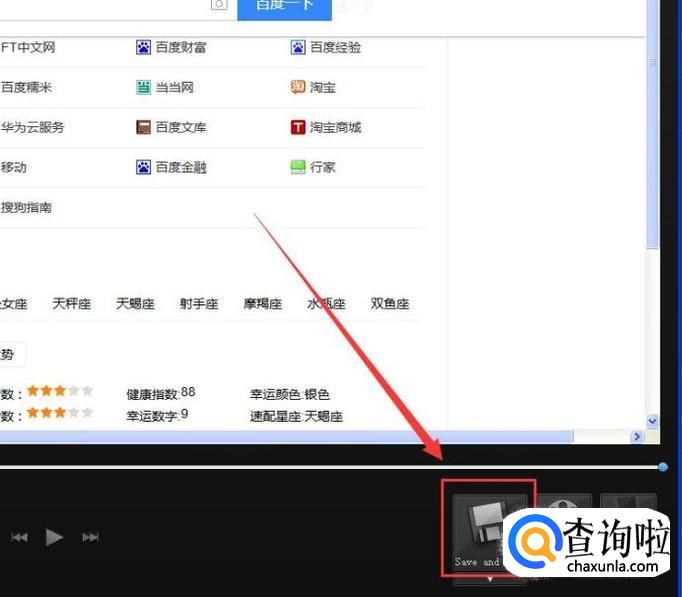Viewport: 682px width, 597px height.
Task: Click the vertical scrollbar down arrow
Action: coord(652,421)
